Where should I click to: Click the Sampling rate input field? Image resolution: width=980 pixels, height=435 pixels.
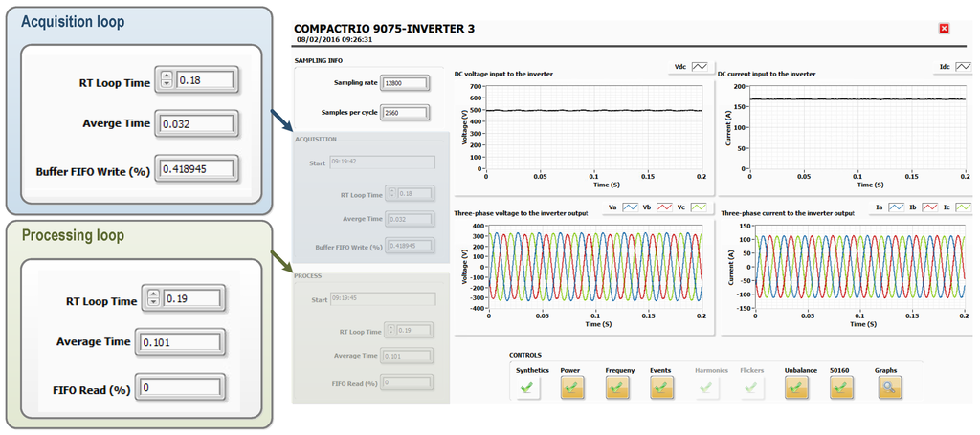402,83
